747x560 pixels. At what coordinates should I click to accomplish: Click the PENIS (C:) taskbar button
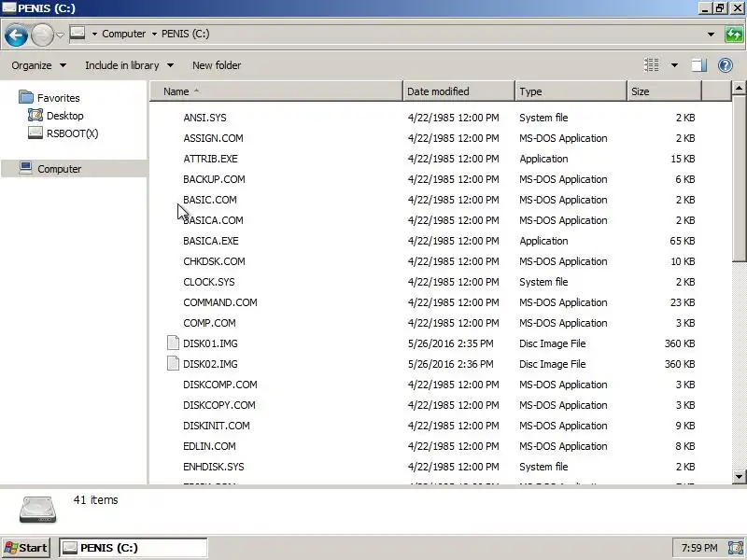click(x=134, y=548)
